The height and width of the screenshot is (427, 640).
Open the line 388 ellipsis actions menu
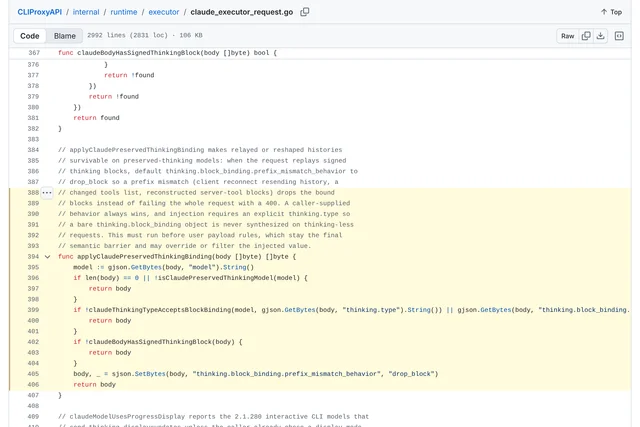pyautogui.click(x=47, y=193)
